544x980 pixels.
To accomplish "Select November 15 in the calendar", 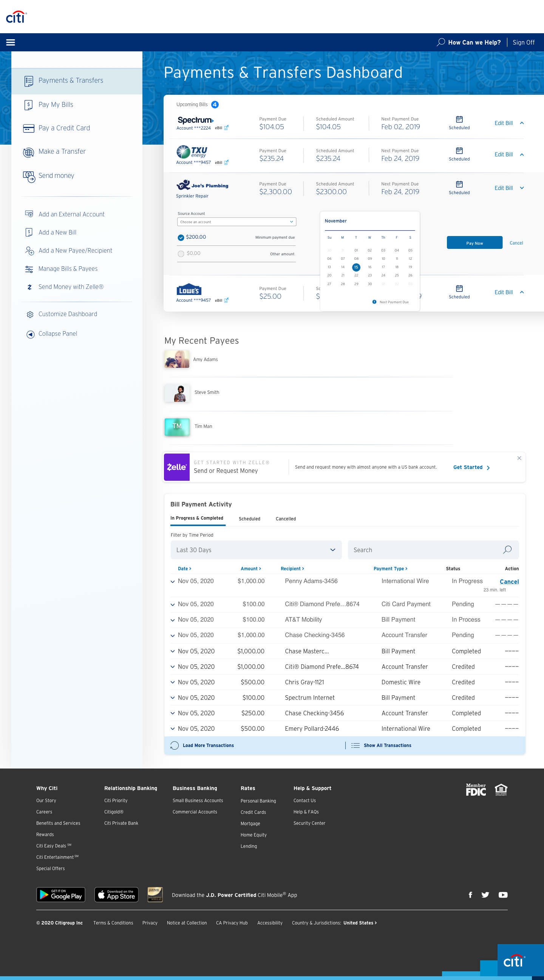I will click(356, 267).
